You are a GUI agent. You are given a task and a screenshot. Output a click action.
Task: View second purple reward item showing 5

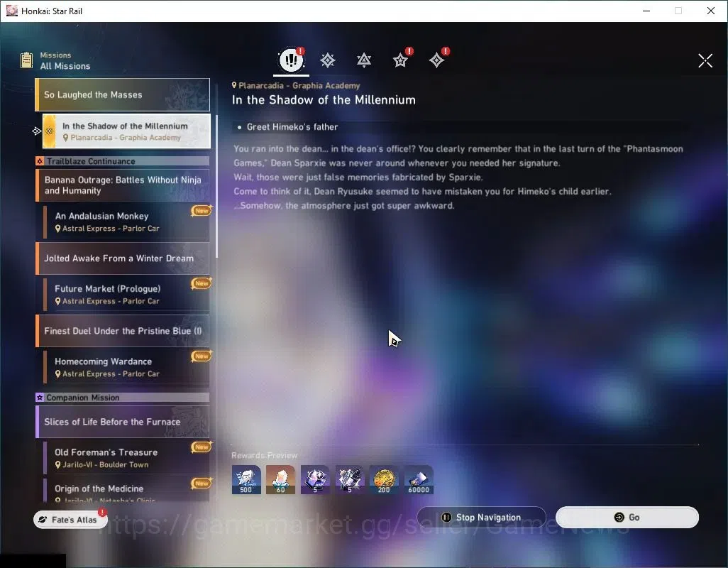(350, 480)
